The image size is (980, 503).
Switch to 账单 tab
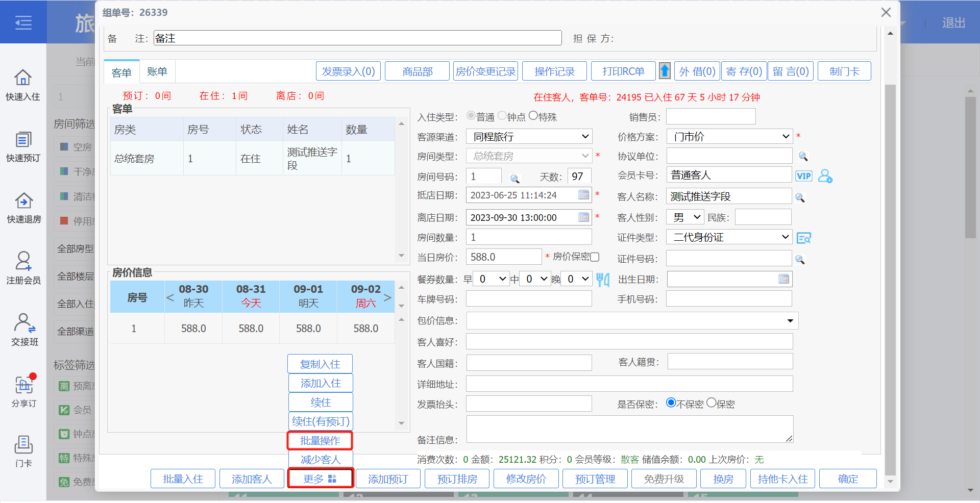pos(157,71)
